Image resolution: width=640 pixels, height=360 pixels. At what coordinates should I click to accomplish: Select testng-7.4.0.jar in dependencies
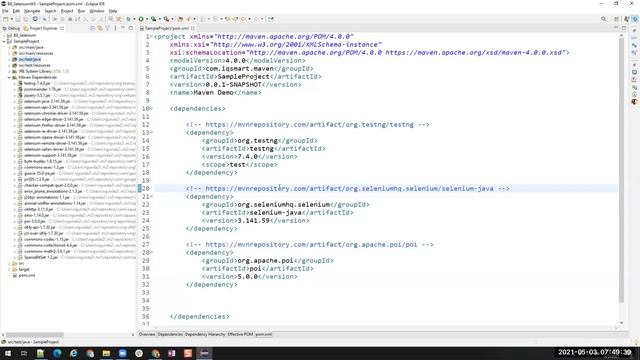click(x=37, y=83)
